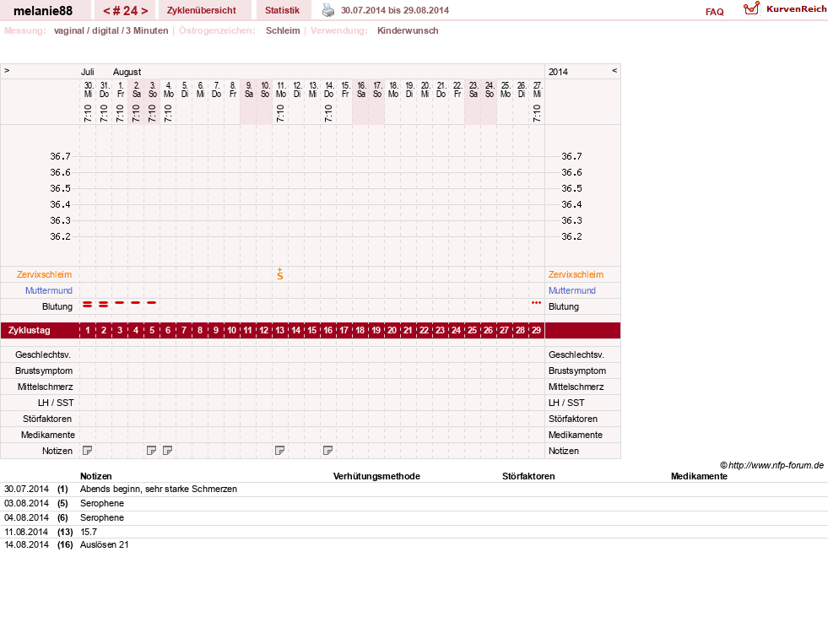
Task: Click right temperature label 36.2
Action: click(571, 236)
